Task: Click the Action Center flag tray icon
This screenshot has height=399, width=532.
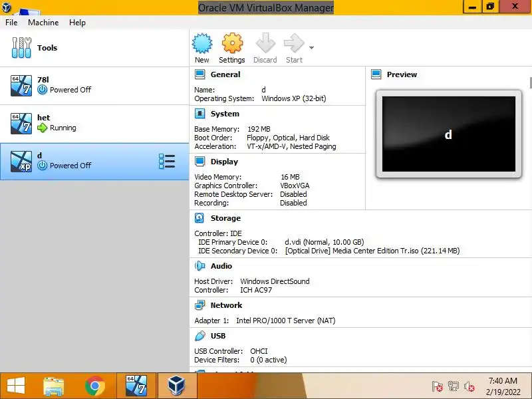Action: 438,386
